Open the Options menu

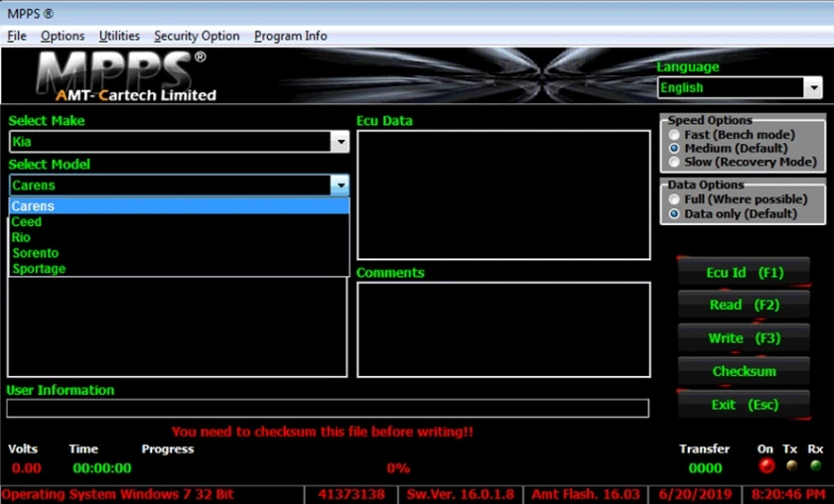[x=63, y=36]
